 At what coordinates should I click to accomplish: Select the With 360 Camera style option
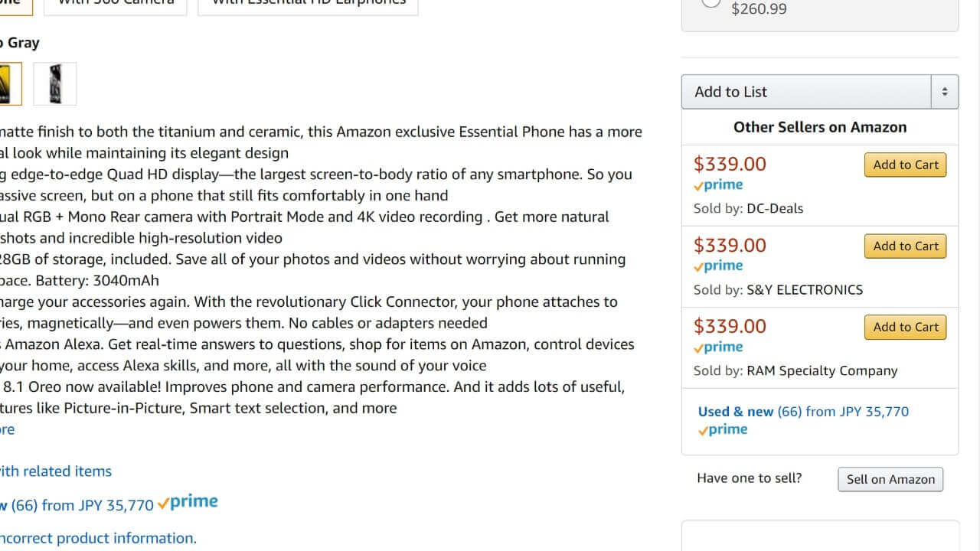pyautogui.click(x=116, y=4)
